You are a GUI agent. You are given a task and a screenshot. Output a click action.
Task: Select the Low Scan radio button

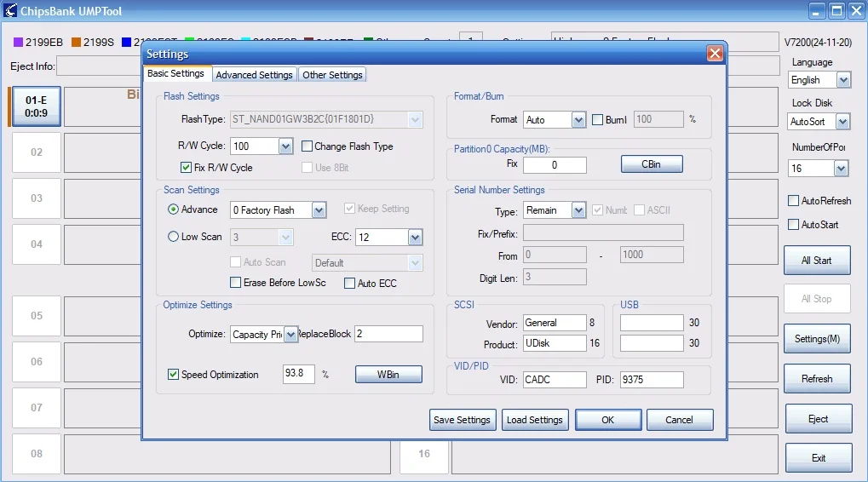(x=174, y=237)
